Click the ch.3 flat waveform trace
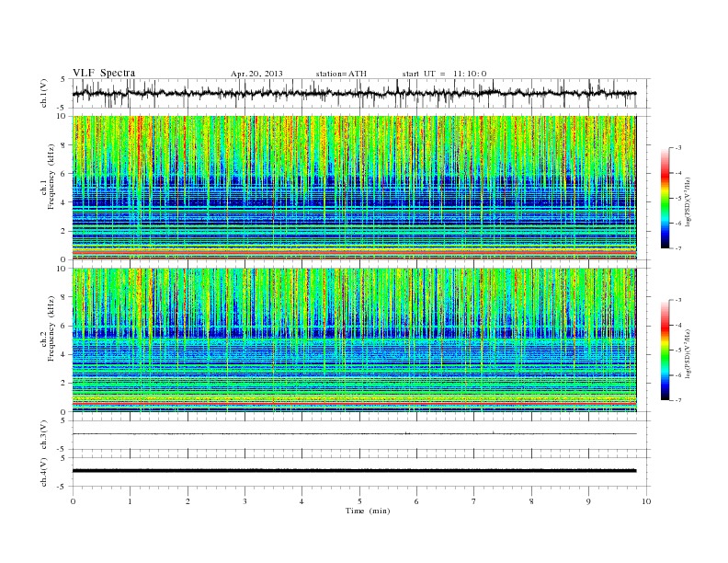The height and width of the screenshot is (563, 728). [x=354, y=434]
